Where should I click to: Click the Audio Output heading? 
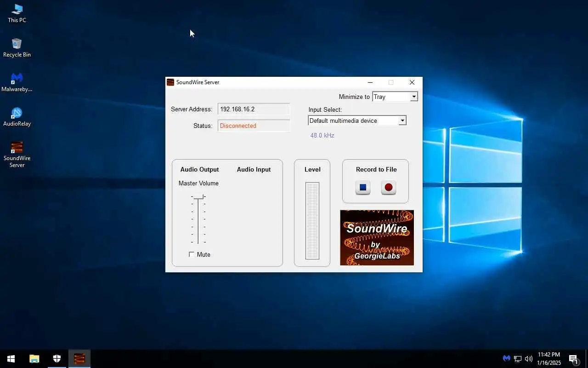coord(199,169)
